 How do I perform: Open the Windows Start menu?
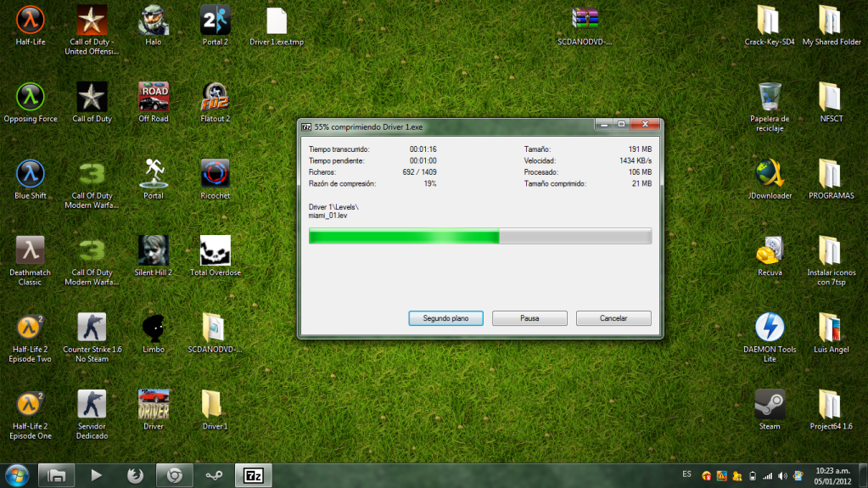(x=17, y=476)
